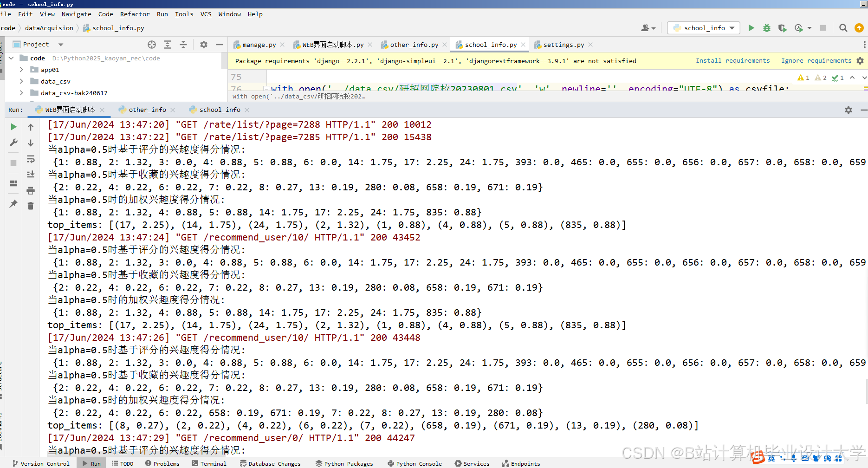868x468 pixels.
Task: Open Search Everywhere magnifier
Action: (843, 28)
